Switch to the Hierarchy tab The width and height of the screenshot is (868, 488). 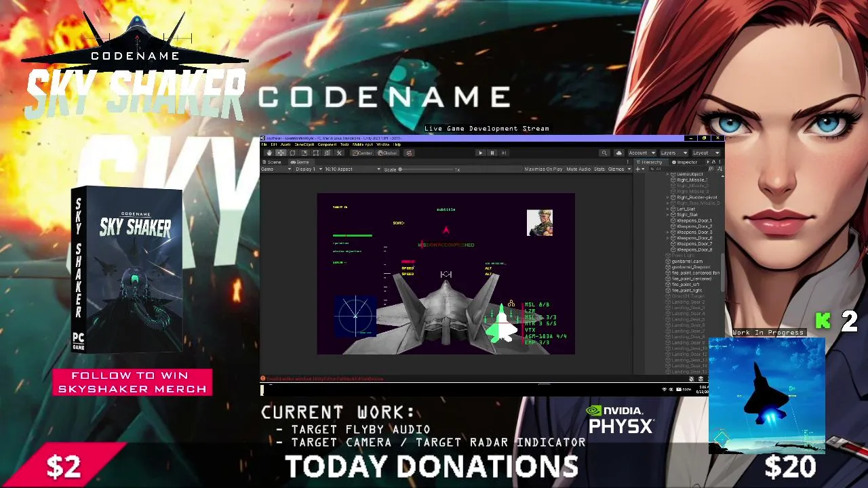point(651,162)
